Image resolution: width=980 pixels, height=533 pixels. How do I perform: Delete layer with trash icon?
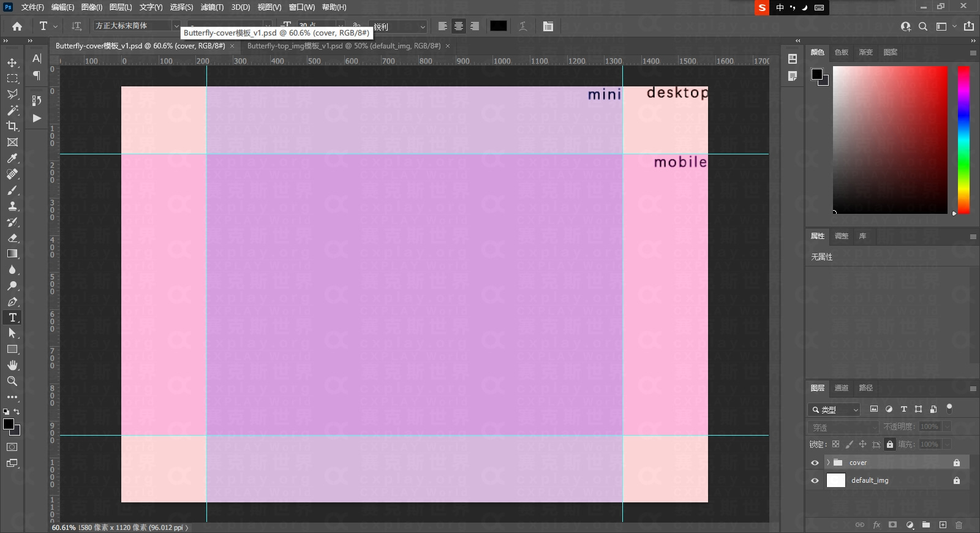coord(959,525)
